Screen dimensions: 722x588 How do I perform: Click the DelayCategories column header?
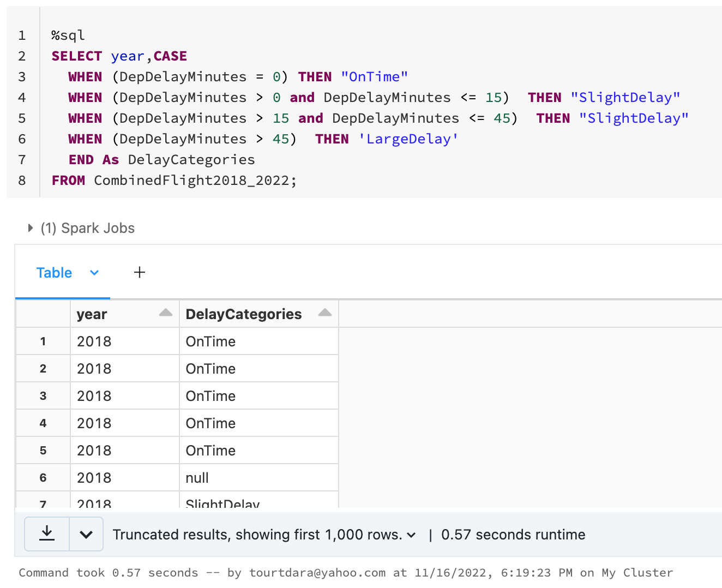pos(243,314)
